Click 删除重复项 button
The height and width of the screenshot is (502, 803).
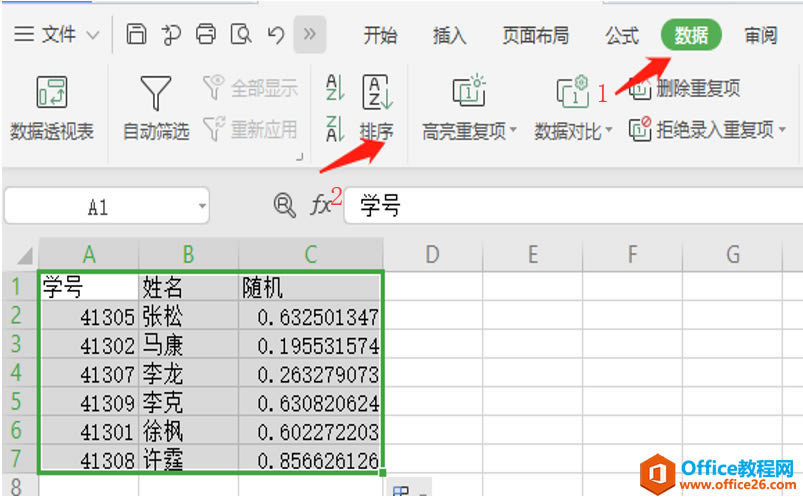click(x=685, y=89)
